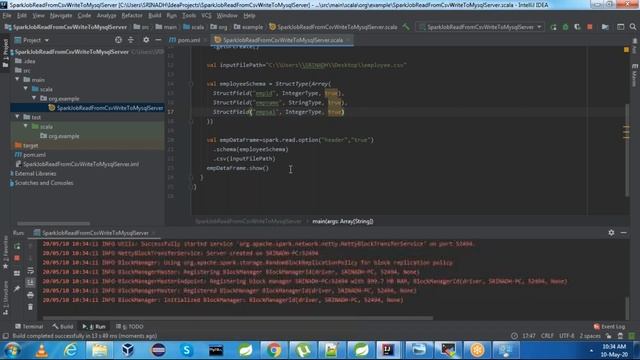Hide the Project tool window
The width and height of the screenshot is (640, 360).
158,40
